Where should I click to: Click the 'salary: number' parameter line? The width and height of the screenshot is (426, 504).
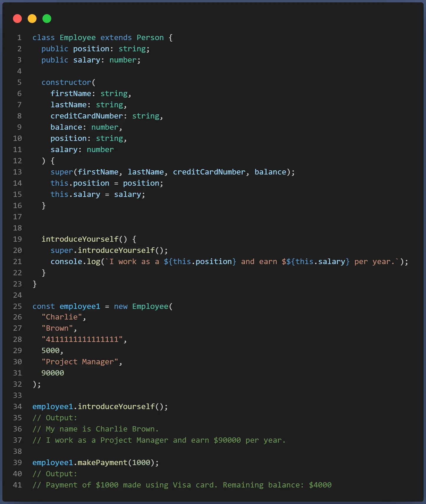coord(82,150)
